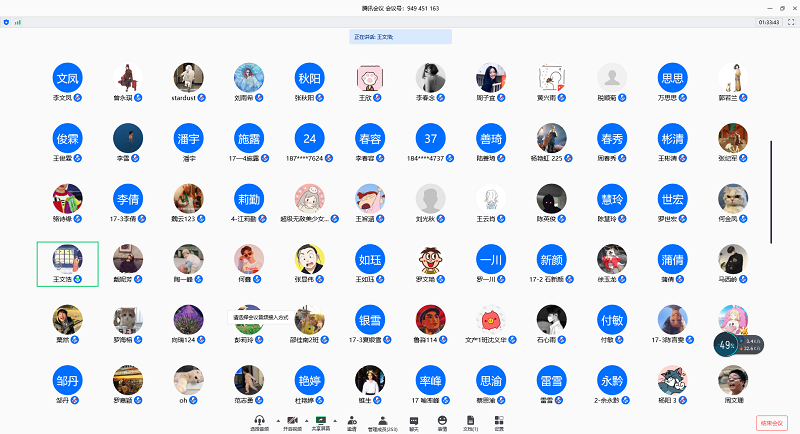Click the speaking indicator banner 王文浩
Screen dimensions: 800x434
click(x=401, y=37)
